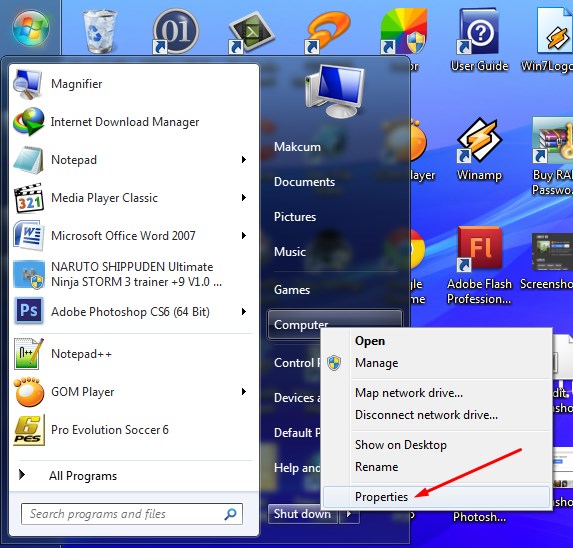573x548 pixels.
Task: Click the Magnifier icon in Start menu
Action: coord(27,84)
